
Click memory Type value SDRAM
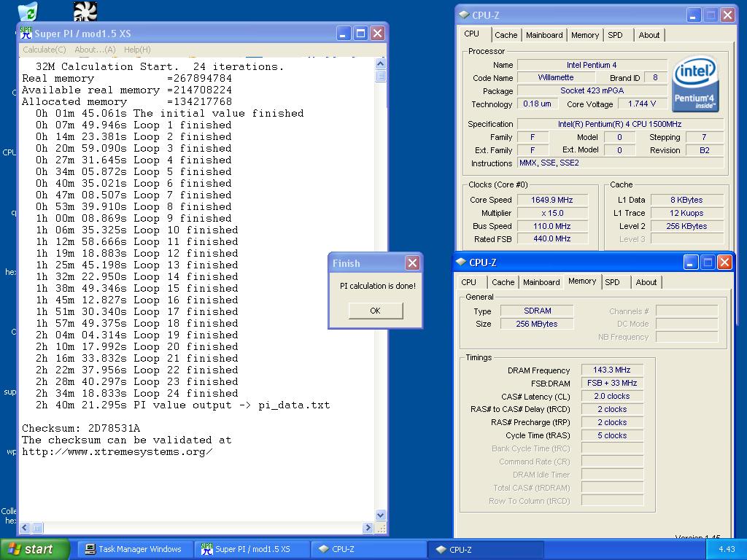(x=537, y=311)
